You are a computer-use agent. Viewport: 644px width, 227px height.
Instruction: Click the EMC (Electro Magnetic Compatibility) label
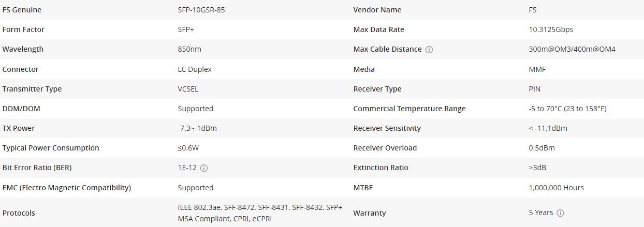pyautogui.click(x=67, y=188)
